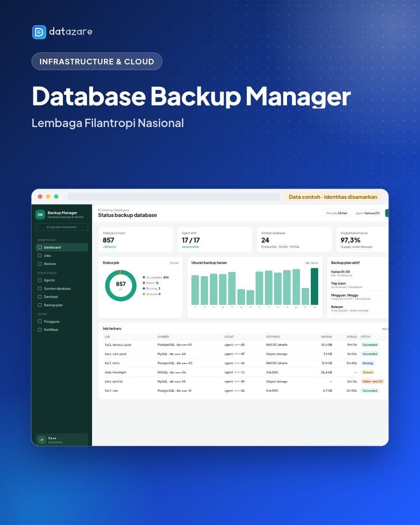Viewport: 420px width, 525px height.
Task: Open the Jobs menu item
Action: coord(62,255)
